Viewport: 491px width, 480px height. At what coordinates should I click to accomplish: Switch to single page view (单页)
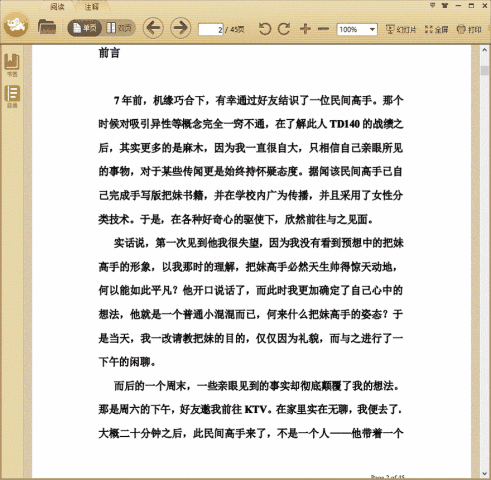tap(85, 28)
